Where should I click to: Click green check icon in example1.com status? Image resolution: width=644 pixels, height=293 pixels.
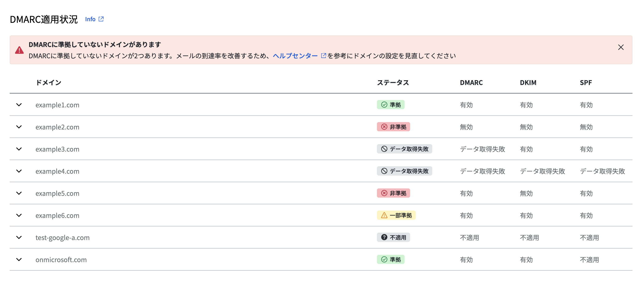[x=384, y=105]
